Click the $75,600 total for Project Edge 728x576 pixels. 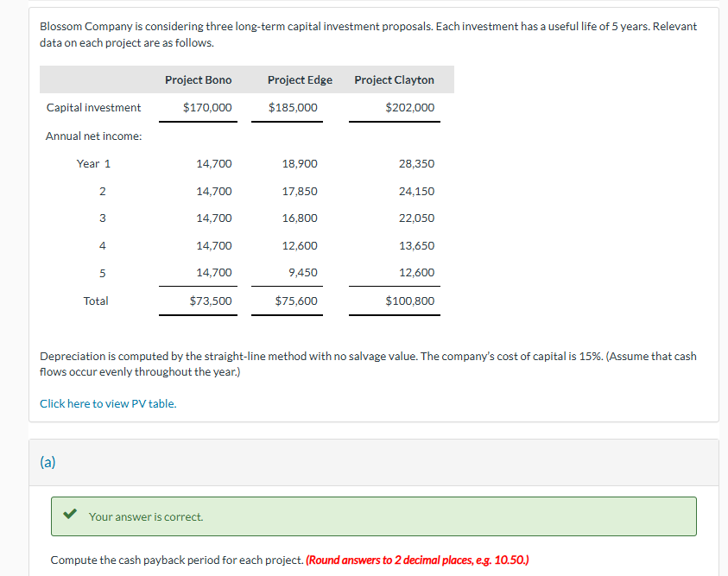(296, 301)
